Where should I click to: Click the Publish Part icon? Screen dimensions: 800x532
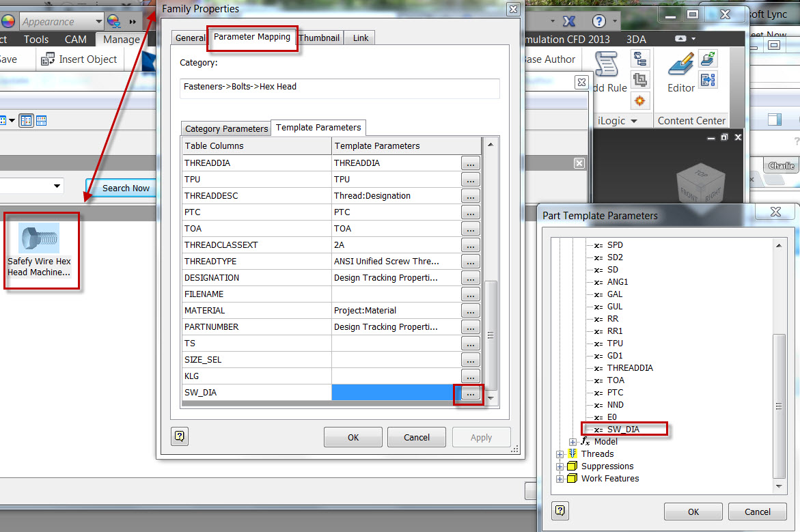[x=708, y=80]
